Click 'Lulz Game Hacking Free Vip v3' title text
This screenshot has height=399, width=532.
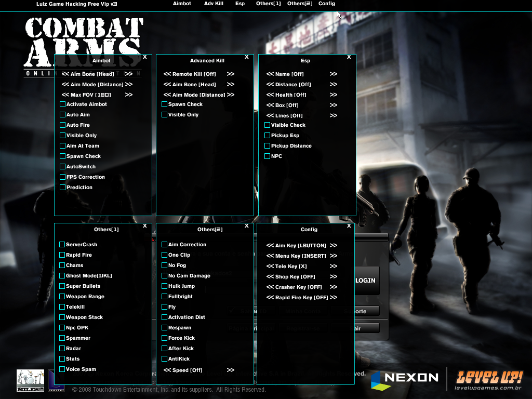[x=77, y=4]
